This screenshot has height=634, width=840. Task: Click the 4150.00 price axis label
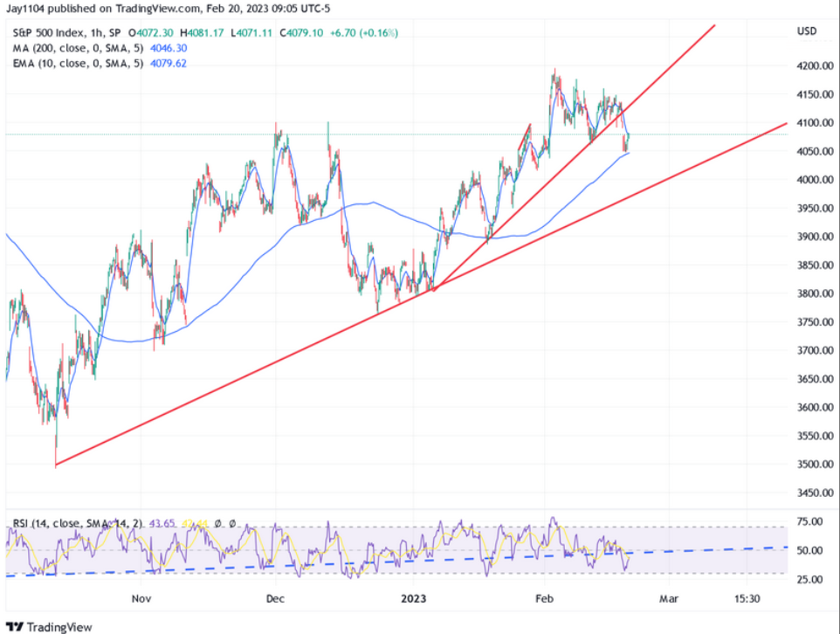tap(816, 94)
